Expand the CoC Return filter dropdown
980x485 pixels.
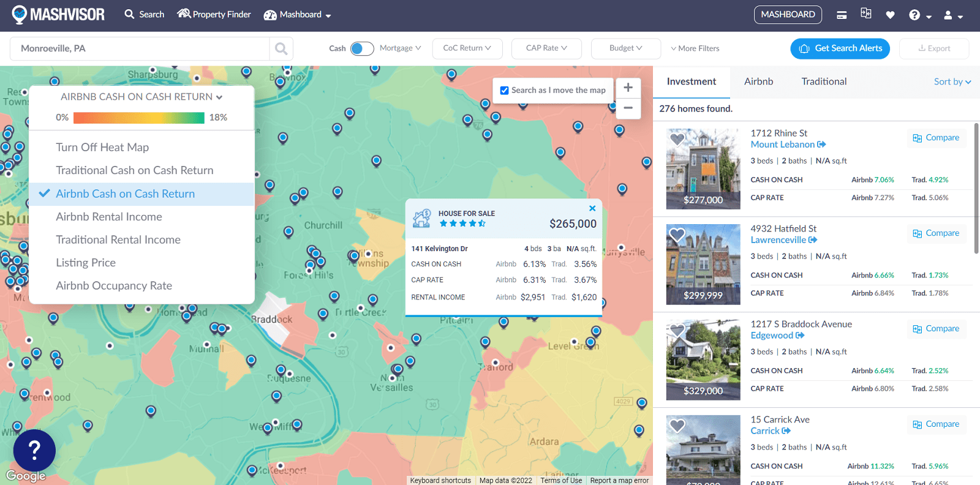[x=467, y=48]
